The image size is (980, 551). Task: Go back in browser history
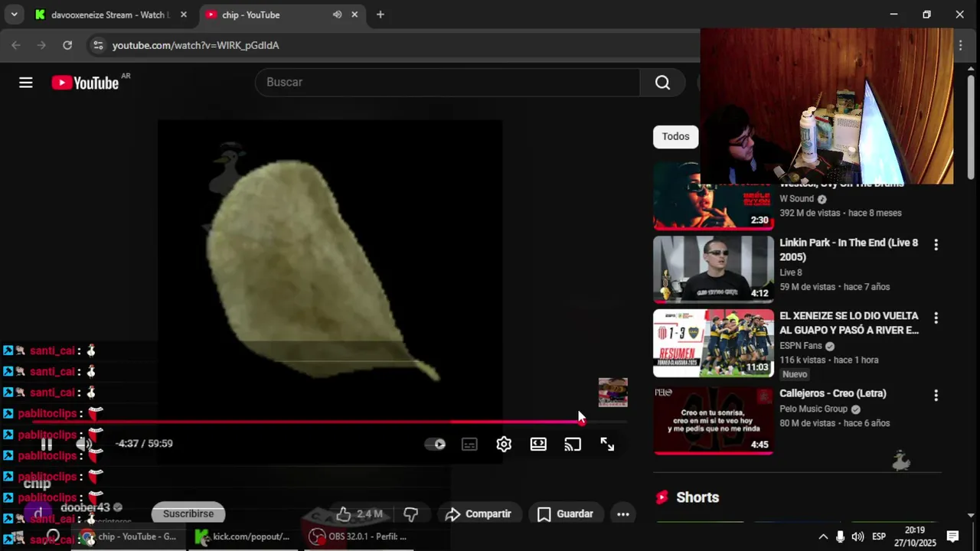pos(16,45)
